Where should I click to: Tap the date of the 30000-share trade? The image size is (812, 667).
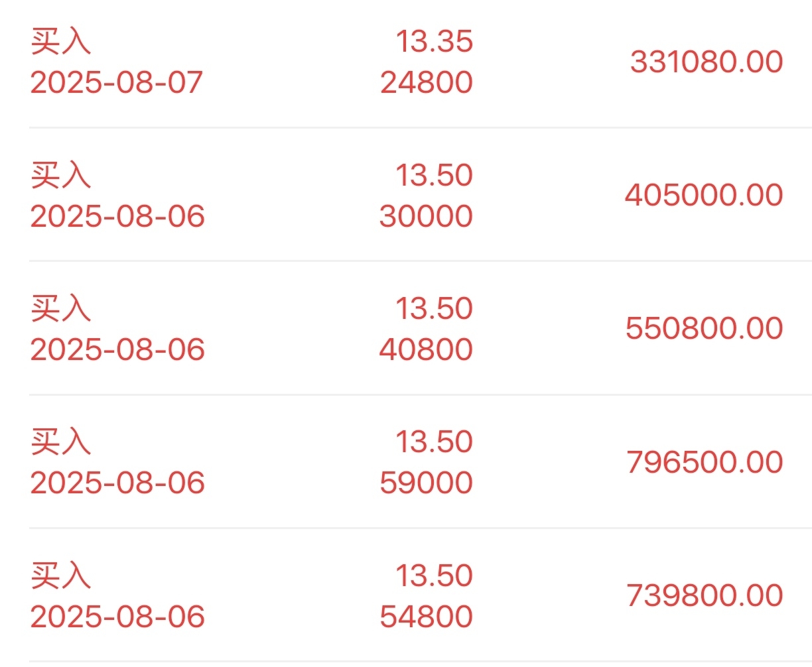(117, 216)
